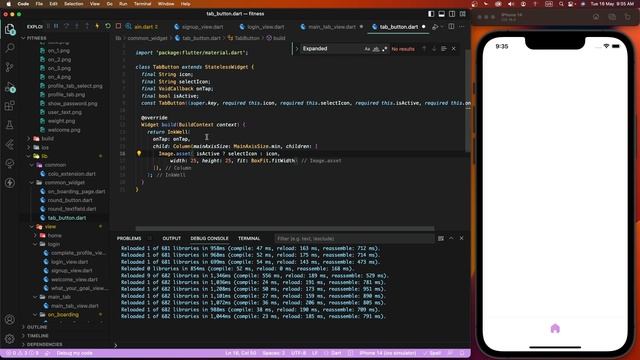The image size is (640, 360).
Task: Open the Search view in activity bar
Action: pyautogui.click(x=10, y=48)
